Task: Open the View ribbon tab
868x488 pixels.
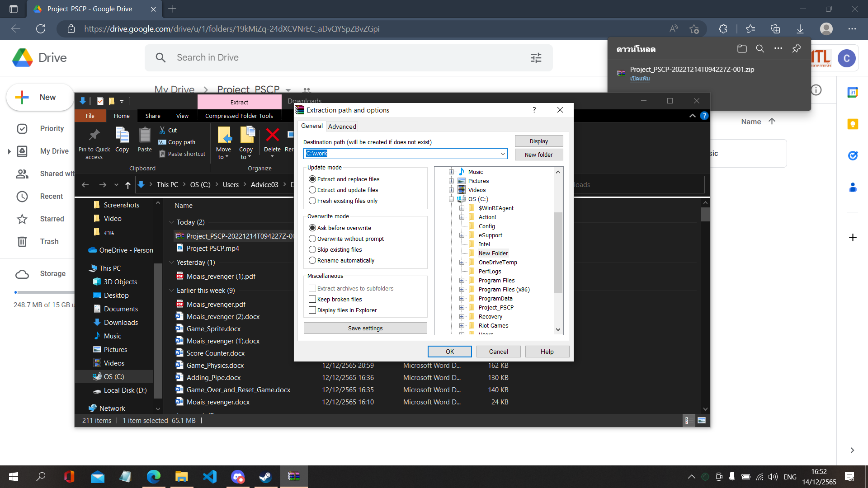Action: [182, 116]
